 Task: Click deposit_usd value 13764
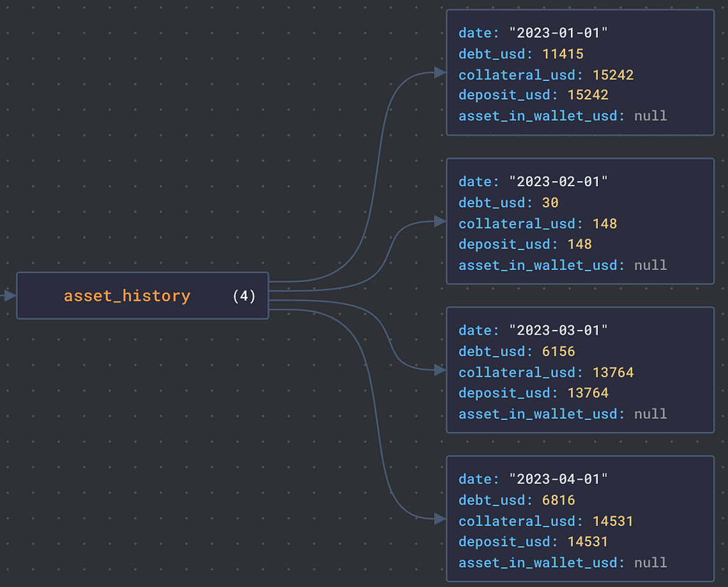click(x=588, y=392)
